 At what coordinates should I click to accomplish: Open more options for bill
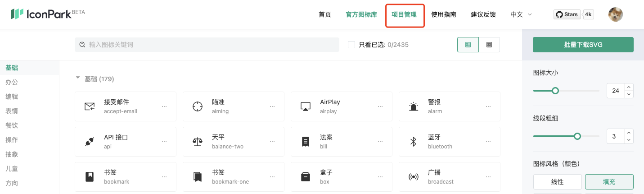pos(380,142)
